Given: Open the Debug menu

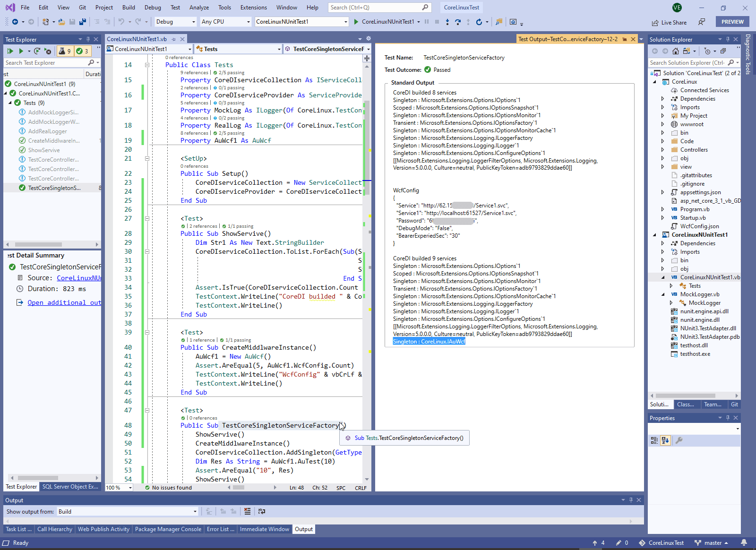Looking at the screenshot, I should click(153, 8).
